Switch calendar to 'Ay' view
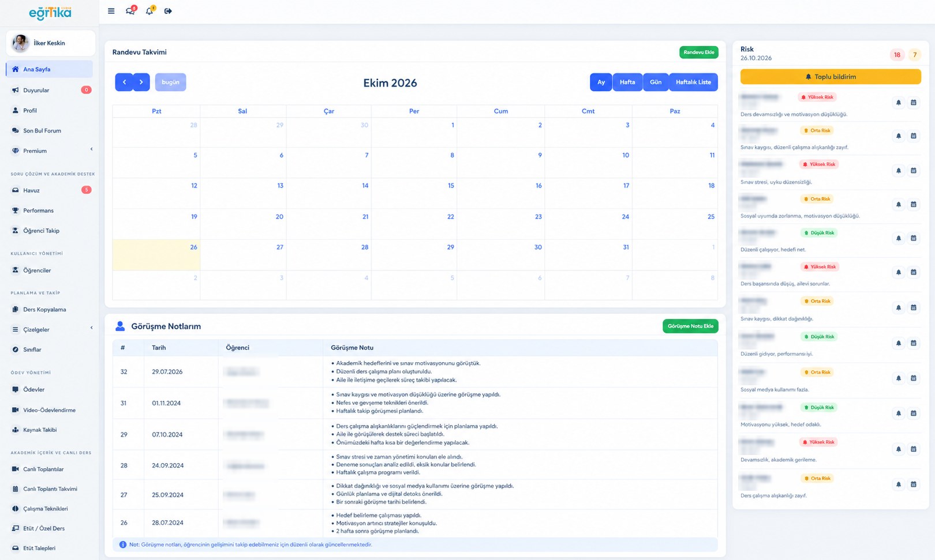Viewport: 935px width, 560px height. coord(601,82)
